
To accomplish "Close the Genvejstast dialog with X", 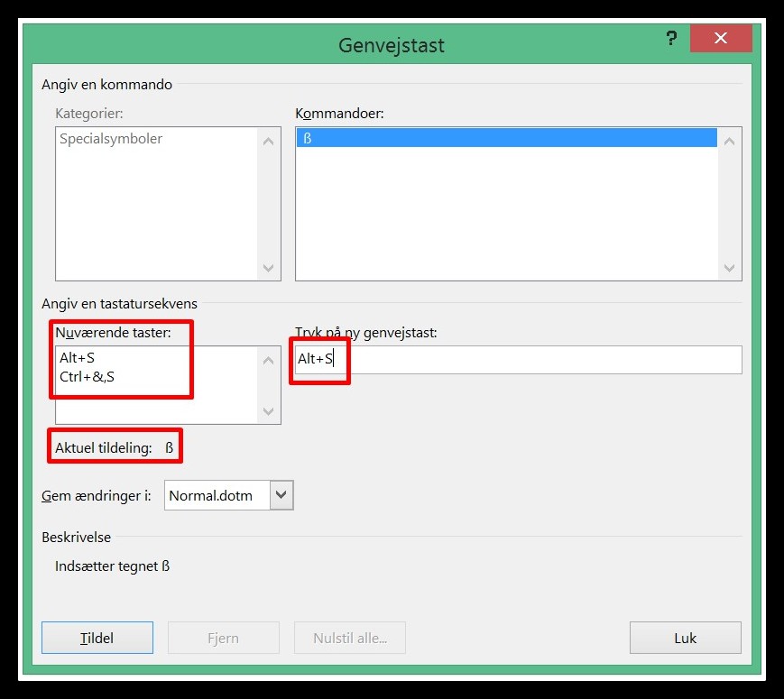I will click(721, 38).
